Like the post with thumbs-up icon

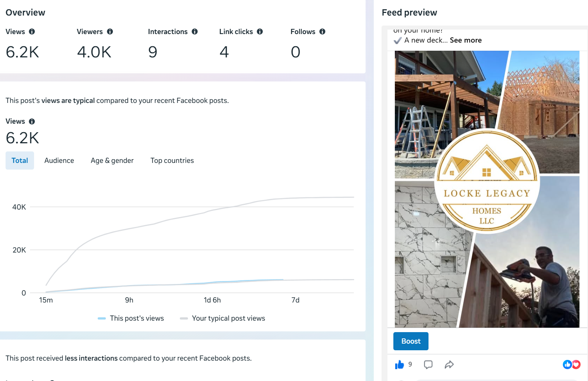click(x=400, y=365)
